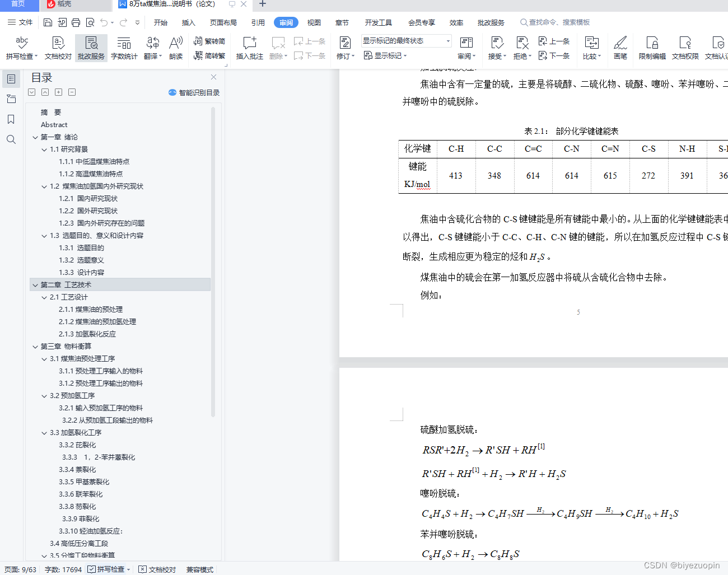
Task: Click the navigation pane scrollbar
Action: tap(213, 263)
